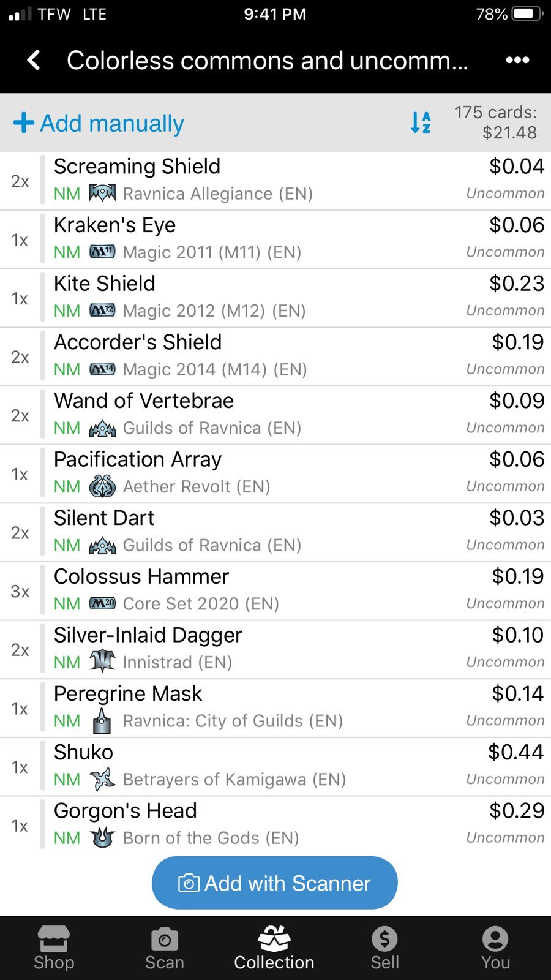Tap the Betrayers of Kamigawa set symbol
This screenshot has height=980, width=551.
[102, 779]
